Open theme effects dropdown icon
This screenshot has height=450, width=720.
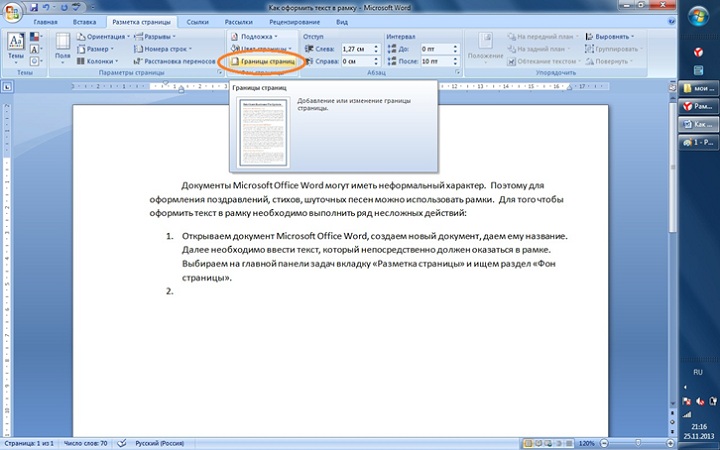tap(36, 61)
